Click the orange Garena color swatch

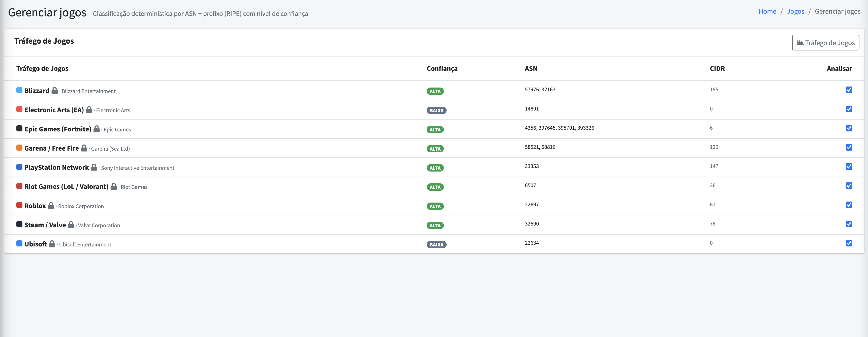(20, 148)
